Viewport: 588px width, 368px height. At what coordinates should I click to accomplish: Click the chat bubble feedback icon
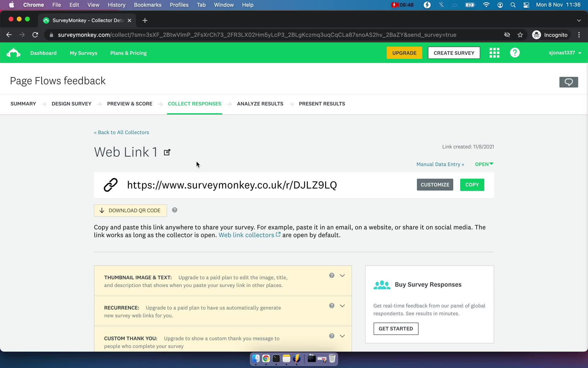(568, 82)
